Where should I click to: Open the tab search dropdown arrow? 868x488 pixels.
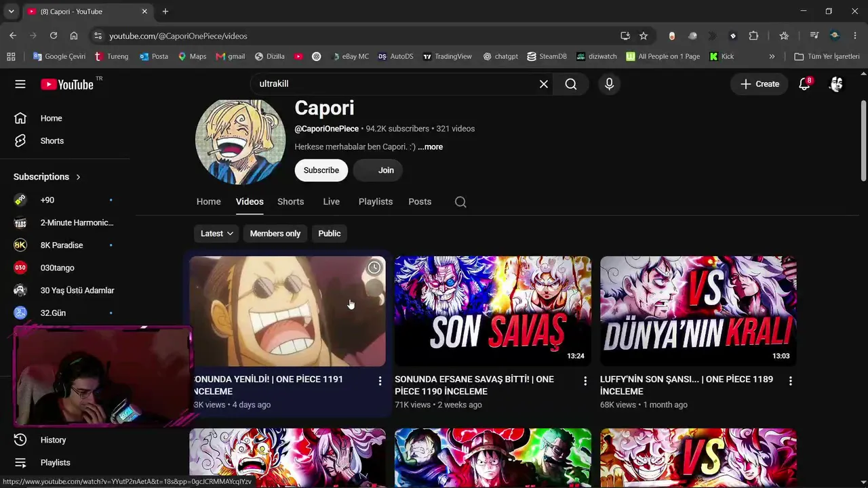11,12
